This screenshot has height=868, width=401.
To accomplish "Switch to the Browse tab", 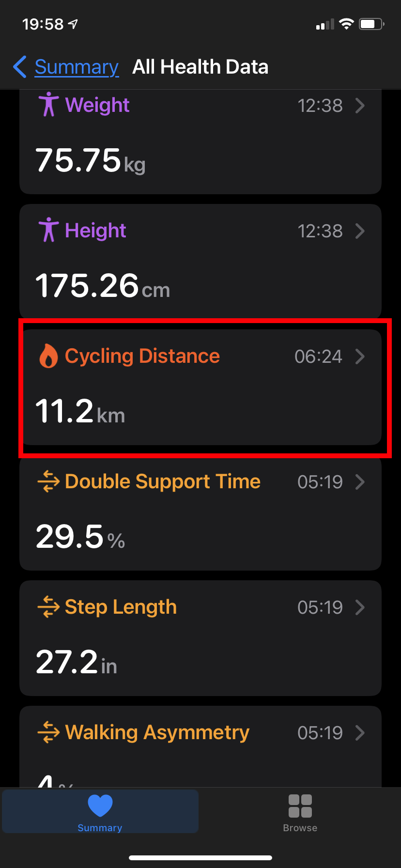I will pyautogui.click(x=300, y=812).
